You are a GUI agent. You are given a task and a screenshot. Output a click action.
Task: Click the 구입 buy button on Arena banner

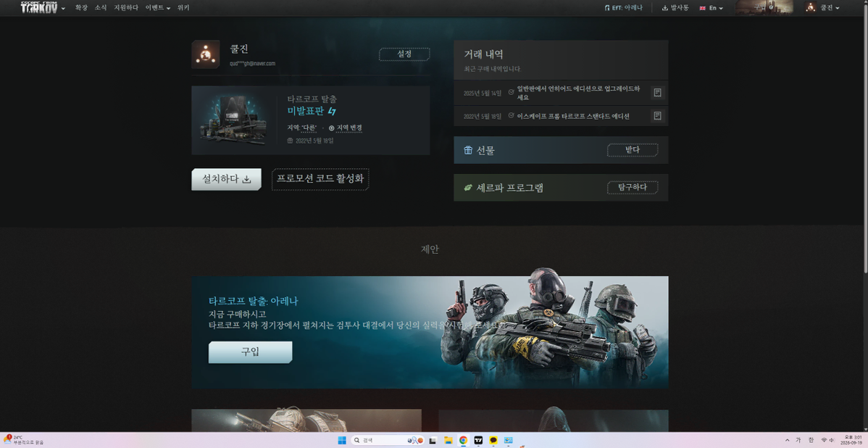(250, 352)
